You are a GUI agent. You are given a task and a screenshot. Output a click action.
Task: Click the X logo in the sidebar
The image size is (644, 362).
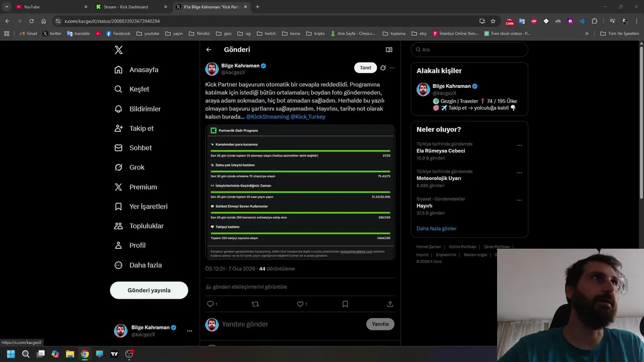pyautogui.click(x=118, y=50)
